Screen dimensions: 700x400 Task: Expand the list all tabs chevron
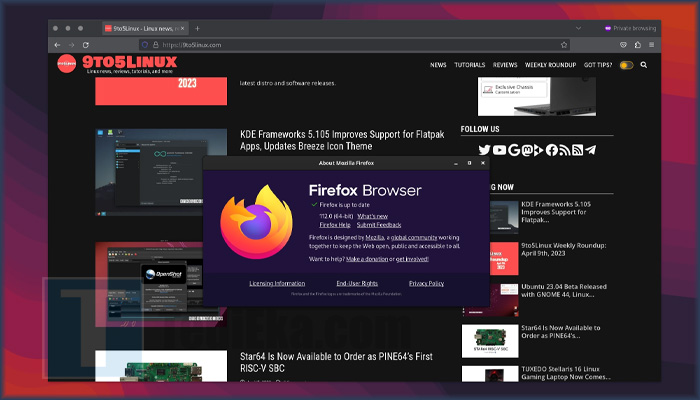pos(578,29)
